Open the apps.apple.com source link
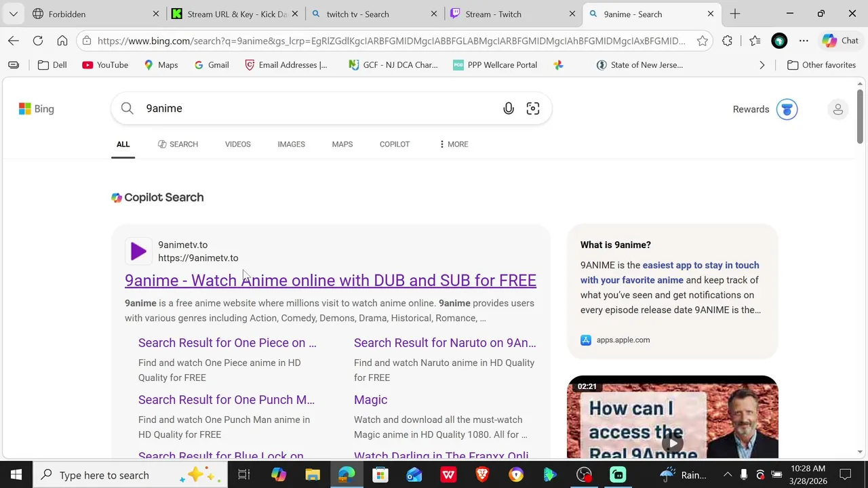 point(615,340)
